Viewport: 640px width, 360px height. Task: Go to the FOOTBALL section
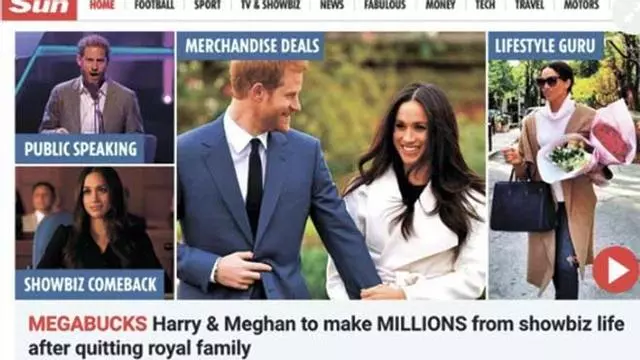154,5
